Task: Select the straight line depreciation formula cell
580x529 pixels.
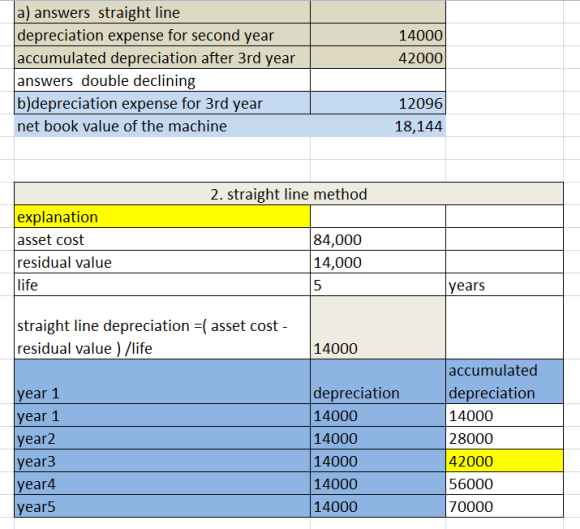Action: tap(162, 327)
